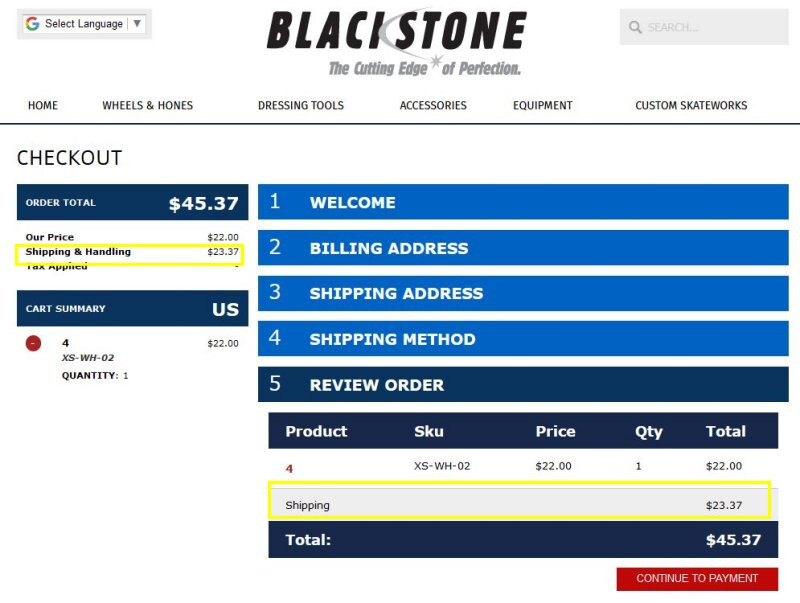The image size is (800, 603).
Task: Open the Shipping Address step
Action: [524, 294]
